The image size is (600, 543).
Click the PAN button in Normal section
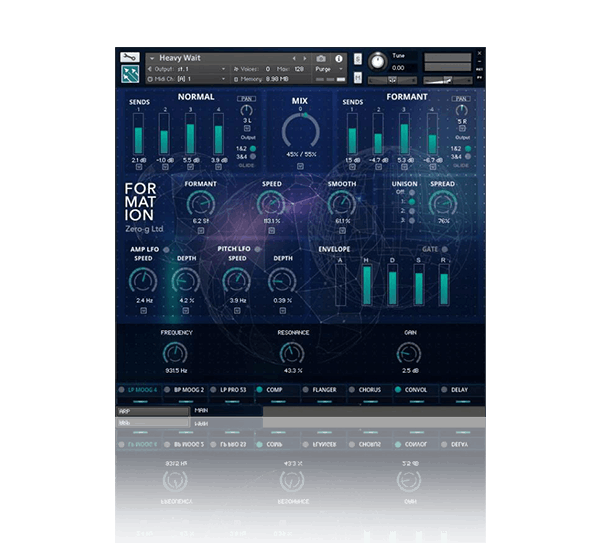(246, 99)
